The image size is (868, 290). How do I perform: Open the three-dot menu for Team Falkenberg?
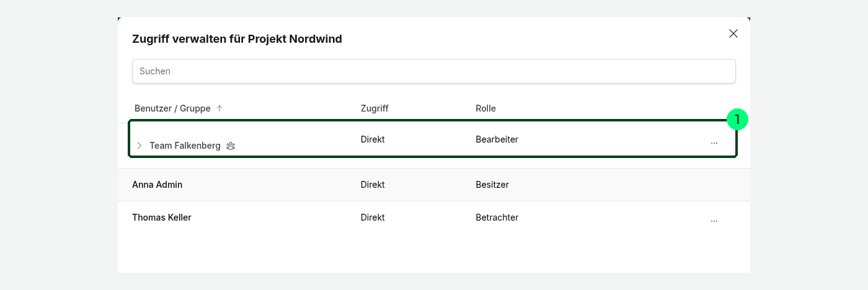coord(714,143)
